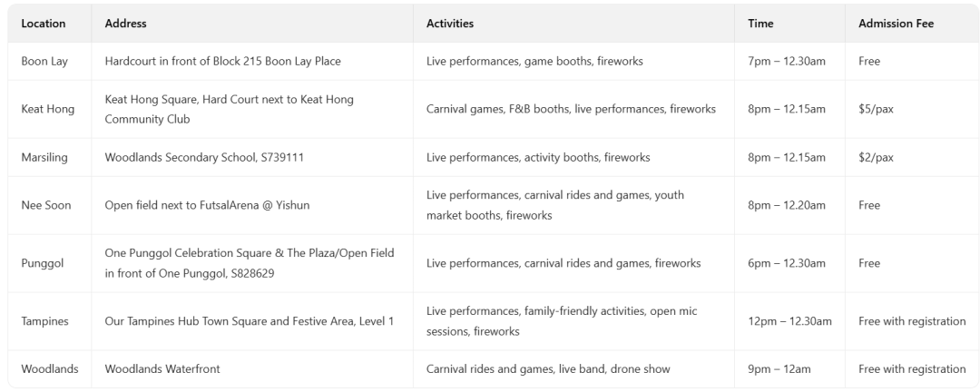The width and height of the screenshot is (980, 392).
Task: Click the Punggol location cell
Action: (x=43, y=263)
